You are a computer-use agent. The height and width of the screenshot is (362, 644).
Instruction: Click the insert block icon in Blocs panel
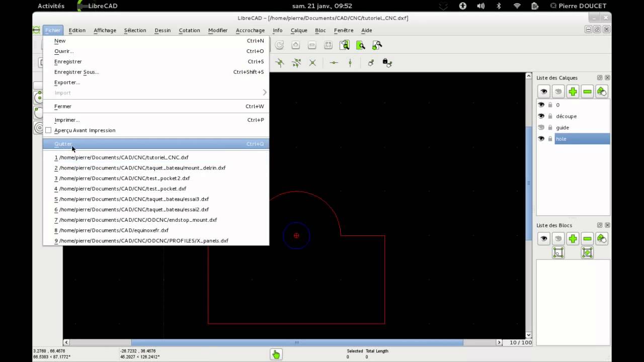coord(587,253)
